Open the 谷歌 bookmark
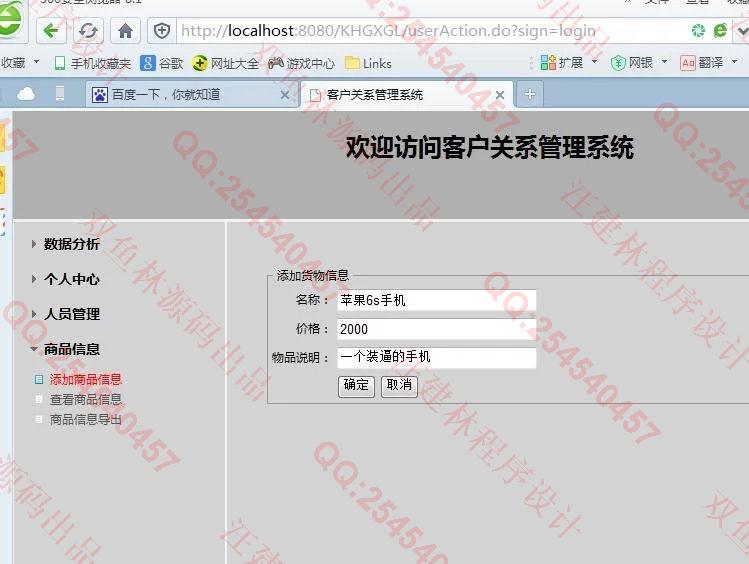Image resolution: width=749 pixels, height=564 pixels. point(162,63)
